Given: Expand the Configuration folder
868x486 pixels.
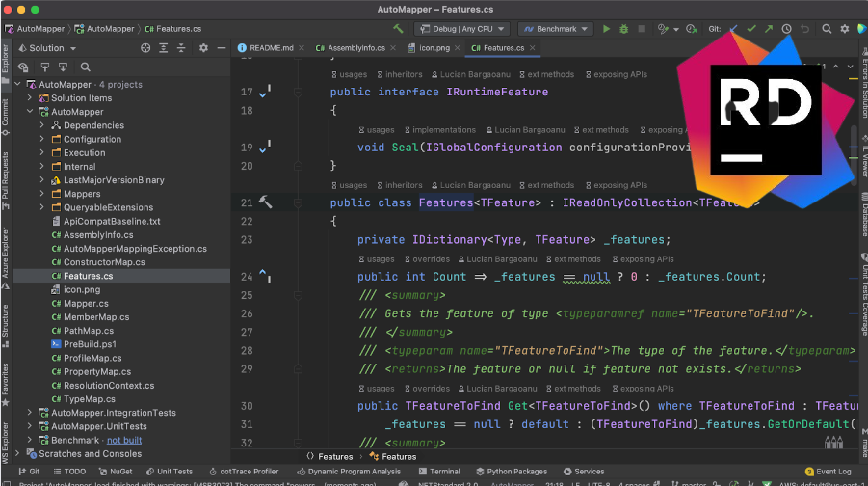Looking at the screenshot, I should pos(42,139).
